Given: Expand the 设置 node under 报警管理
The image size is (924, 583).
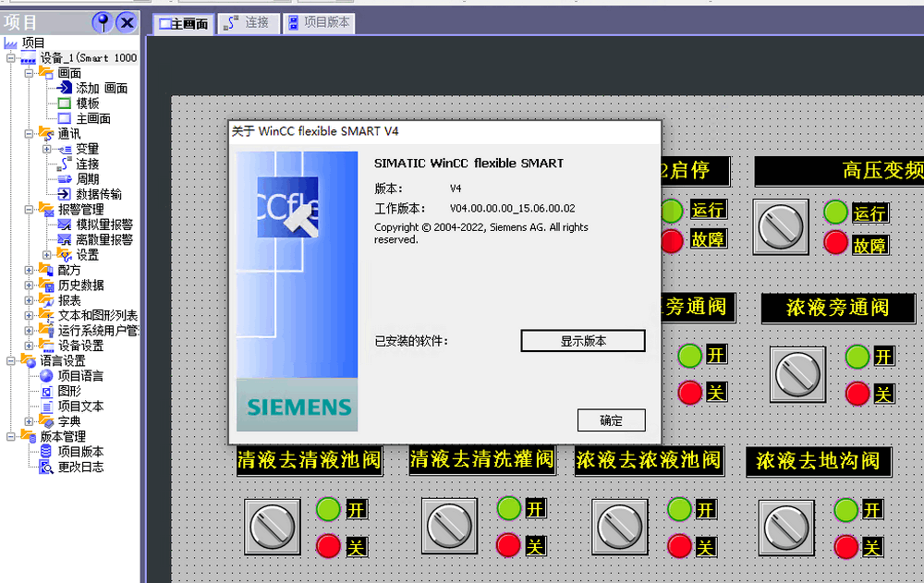Looking at the screenshot, I should [47, 255].
